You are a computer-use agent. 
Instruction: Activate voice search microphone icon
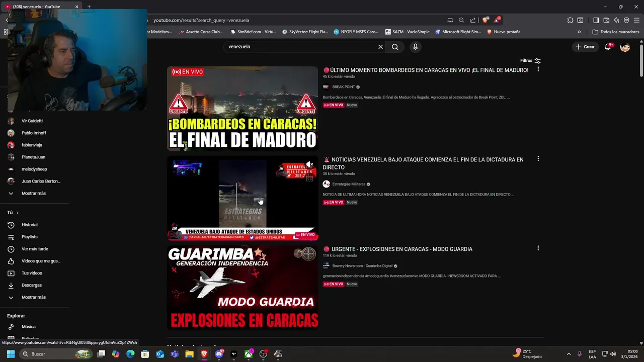(415, 47)
